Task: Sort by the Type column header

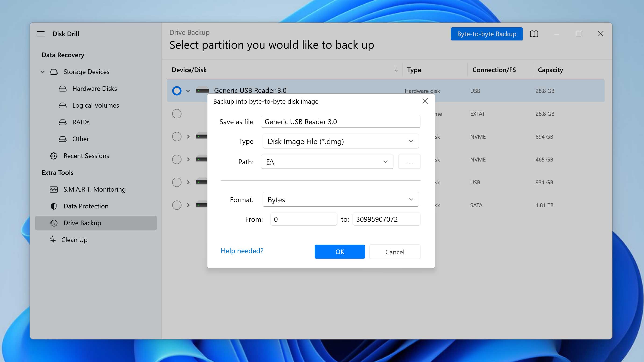Action: click(414, 70)
